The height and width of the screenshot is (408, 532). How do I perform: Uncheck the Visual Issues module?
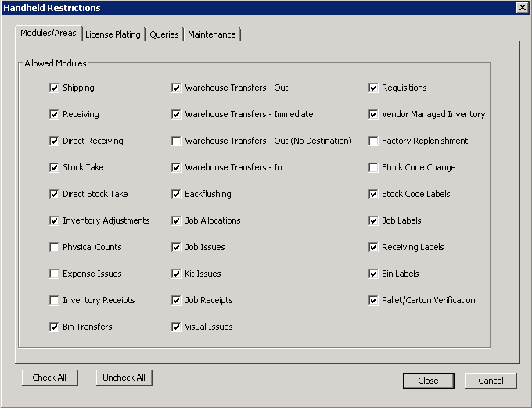coord(176,327)
